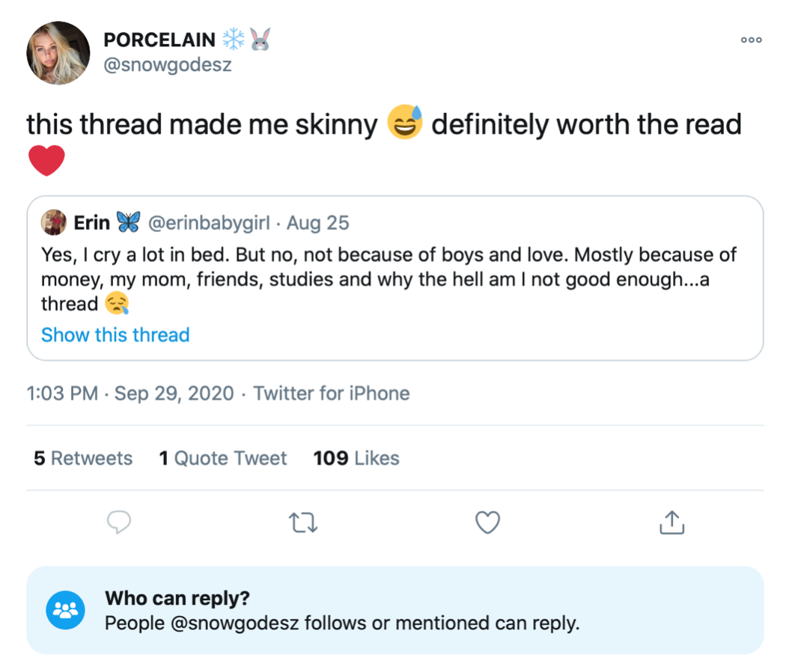Open Erin's small avatar in quoted tweet
The width and height of the screenshot is (792, 672).
(x=54, y=223)
